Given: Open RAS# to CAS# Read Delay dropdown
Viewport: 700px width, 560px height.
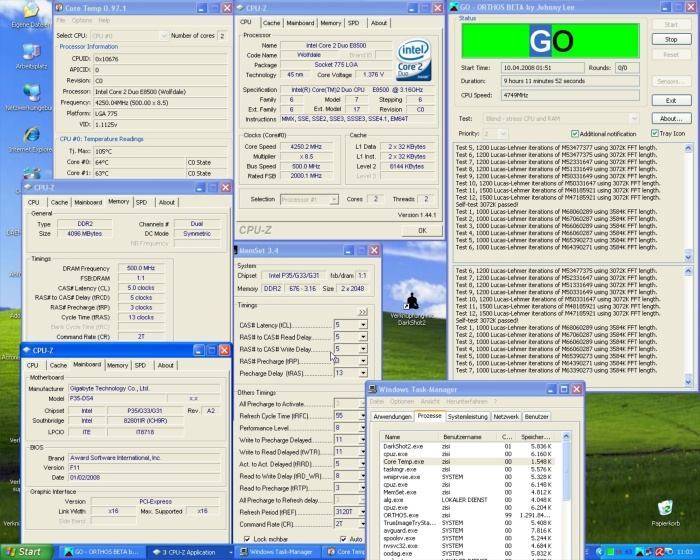Looking at the screenshot, I should (350, 337).
